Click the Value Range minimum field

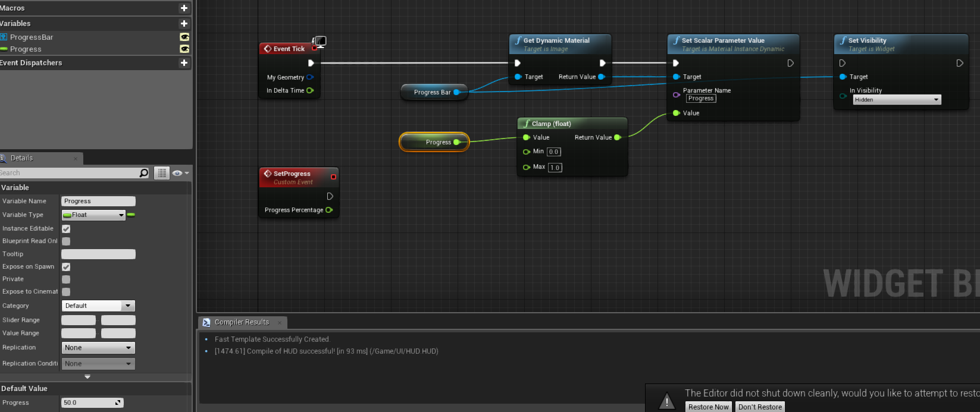click(79, 333)
